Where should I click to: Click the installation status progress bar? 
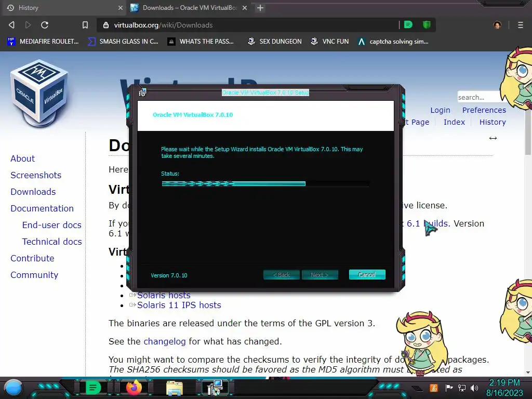point(265,183)
